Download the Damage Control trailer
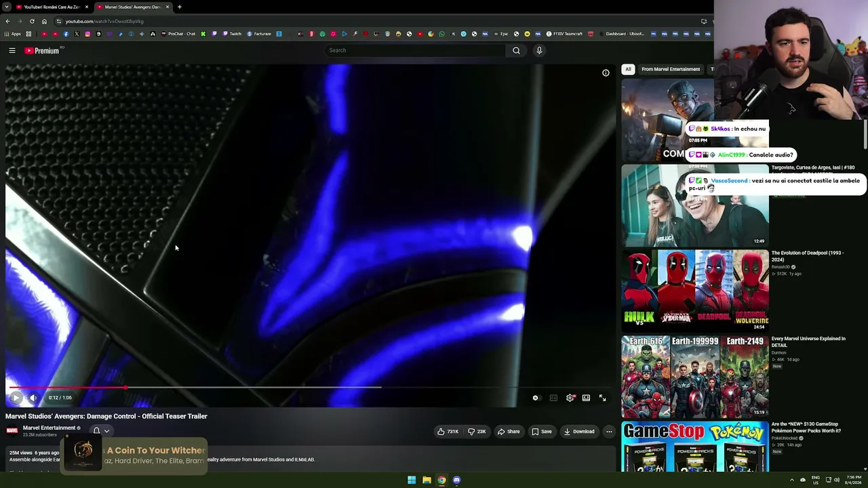The height and width of the screenshot is (488, 868). click(578, 431)
